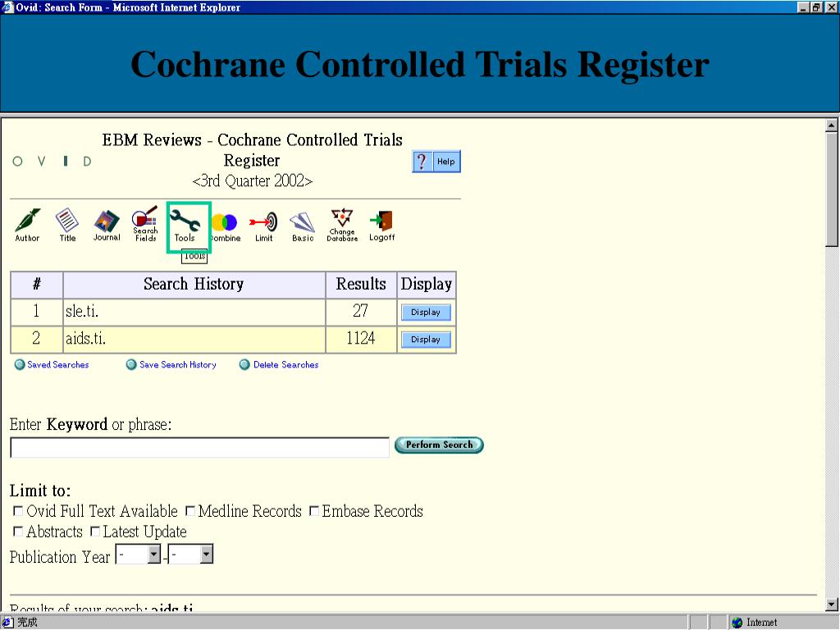
Task: Open the Journal search icon
Action: pos(107,225)
